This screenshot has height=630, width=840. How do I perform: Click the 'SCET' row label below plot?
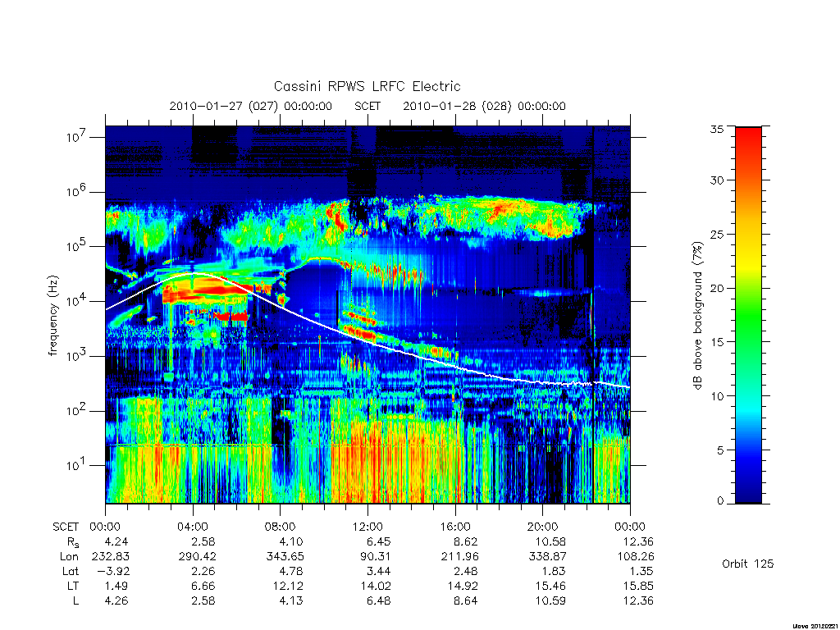coord(66,527)
